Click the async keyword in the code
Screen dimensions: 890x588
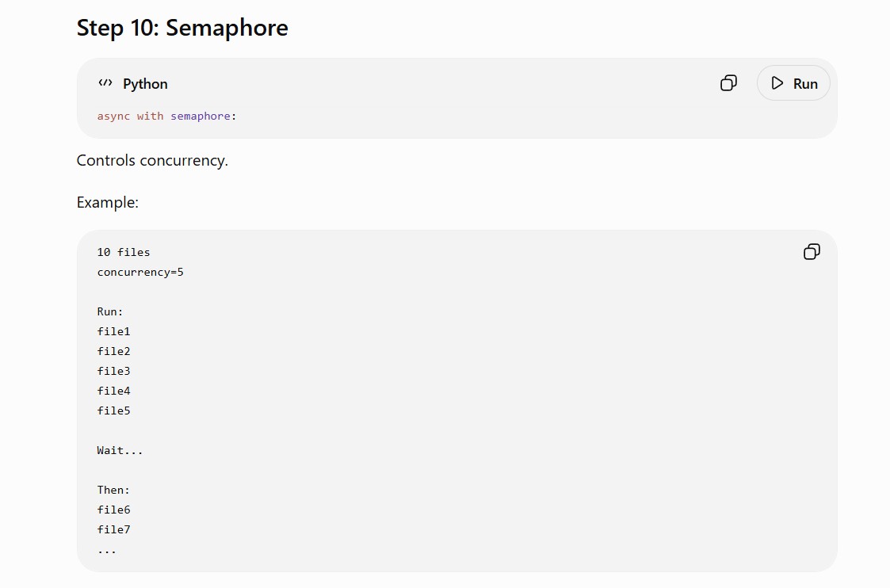(113, 116)
